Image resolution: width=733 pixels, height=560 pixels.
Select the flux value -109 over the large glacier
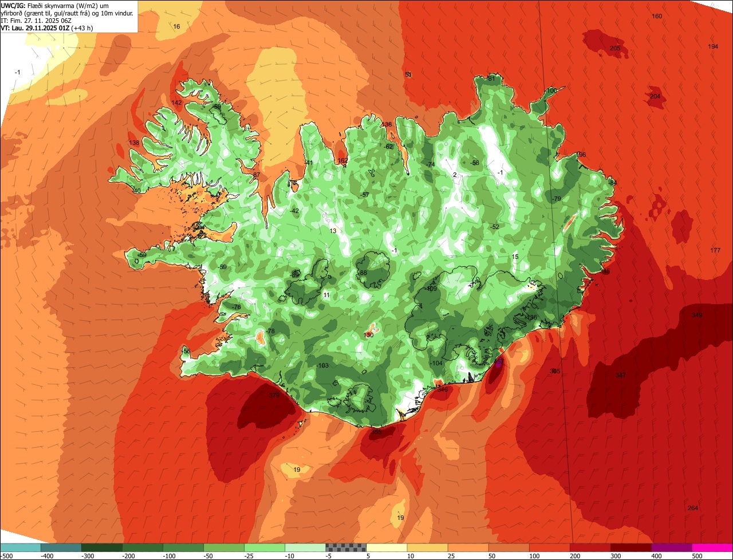tap(431, 289)
